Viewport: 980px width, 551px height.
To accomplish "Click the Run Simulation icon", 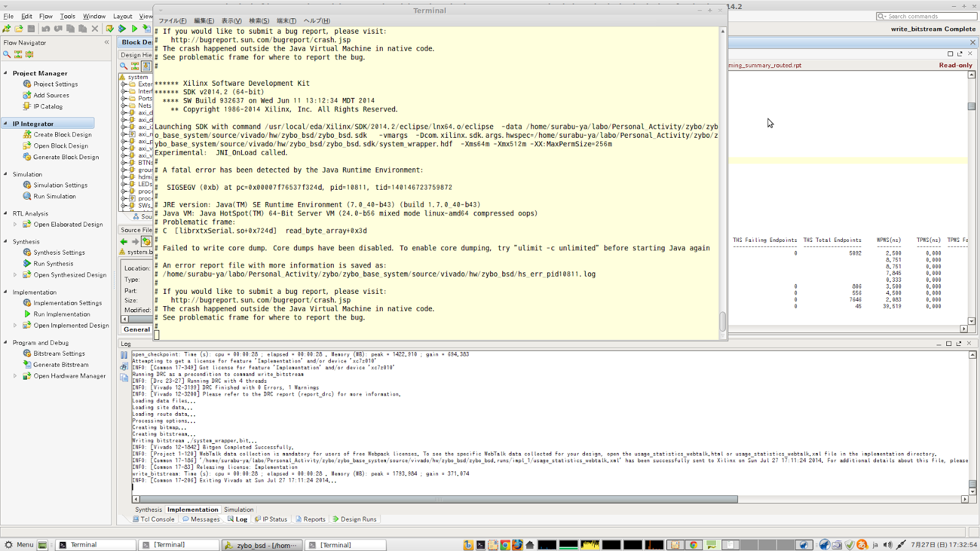I will click(x=27, y=196).
